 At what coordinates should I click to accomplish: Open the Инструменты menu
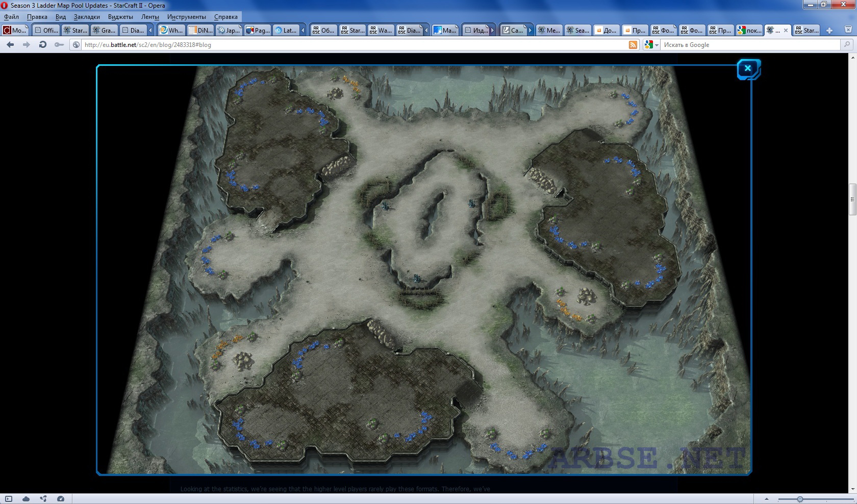click(x=187, y=17)
